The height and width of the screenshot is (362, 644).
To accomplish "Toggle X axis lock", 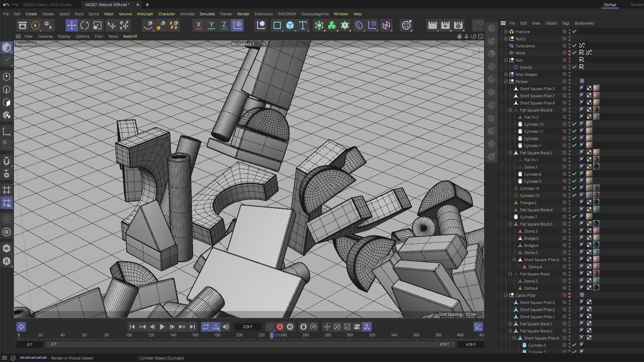I will pyautogui.click(x=199, y=25).
